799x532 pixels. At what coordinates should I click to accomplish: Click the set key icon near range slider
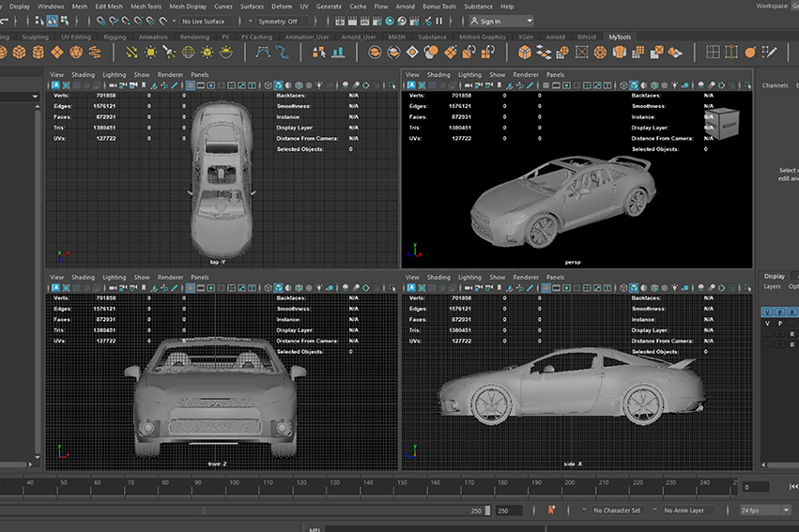551,510
